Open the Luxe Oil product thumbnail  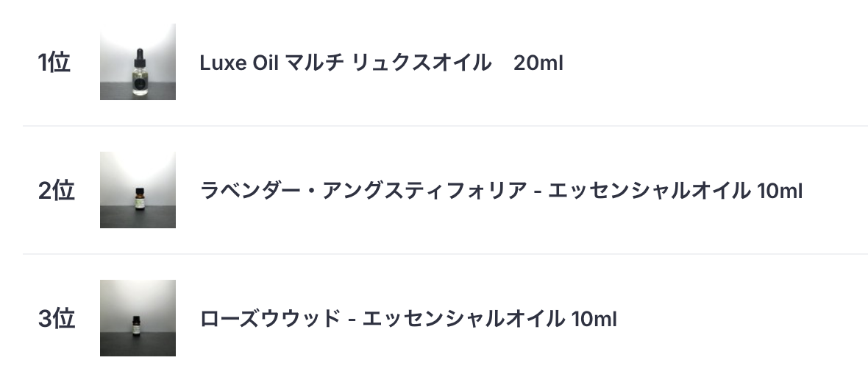coord(138,62)
